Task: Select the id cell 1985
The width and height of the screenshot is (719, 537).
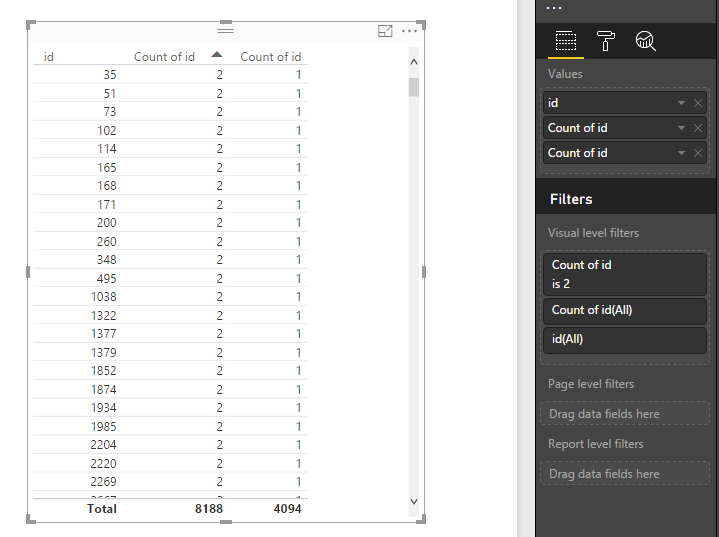Action: (104, 426)
